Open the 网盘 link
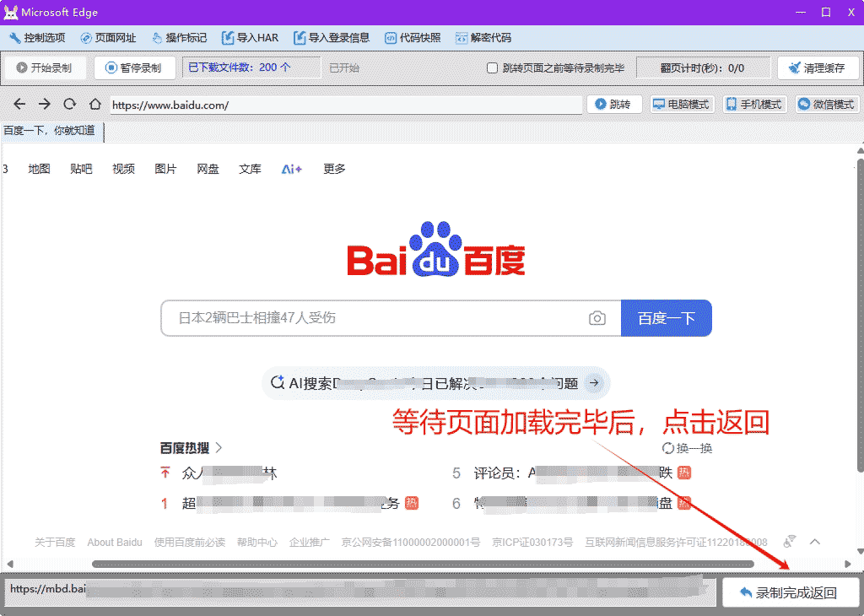This screenshot has height=616, width=864. pos(208,169)
